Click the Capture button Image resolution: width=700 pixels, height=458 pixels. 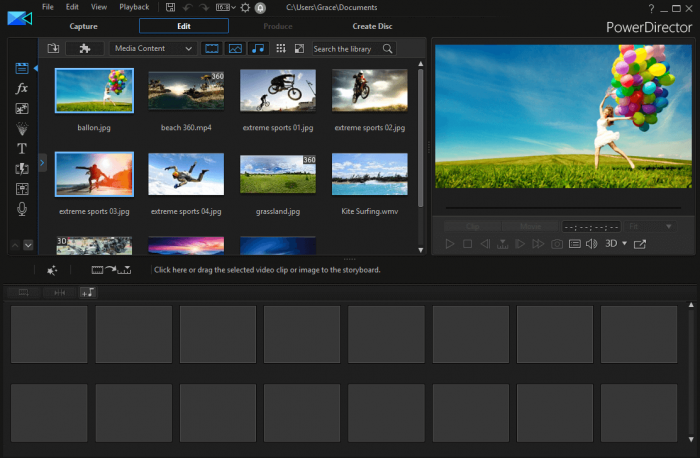83,26
